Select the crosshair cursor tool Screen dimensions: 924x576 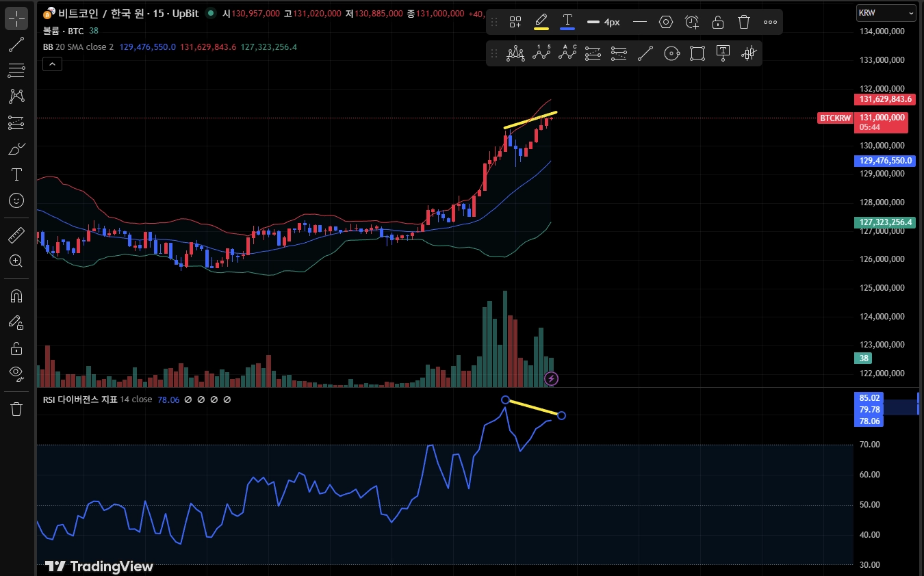pos(16,18)
